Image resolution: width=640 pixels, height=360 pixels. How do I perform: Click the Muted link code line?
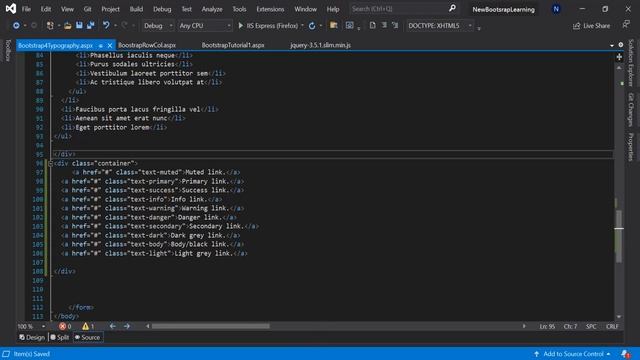156,172
